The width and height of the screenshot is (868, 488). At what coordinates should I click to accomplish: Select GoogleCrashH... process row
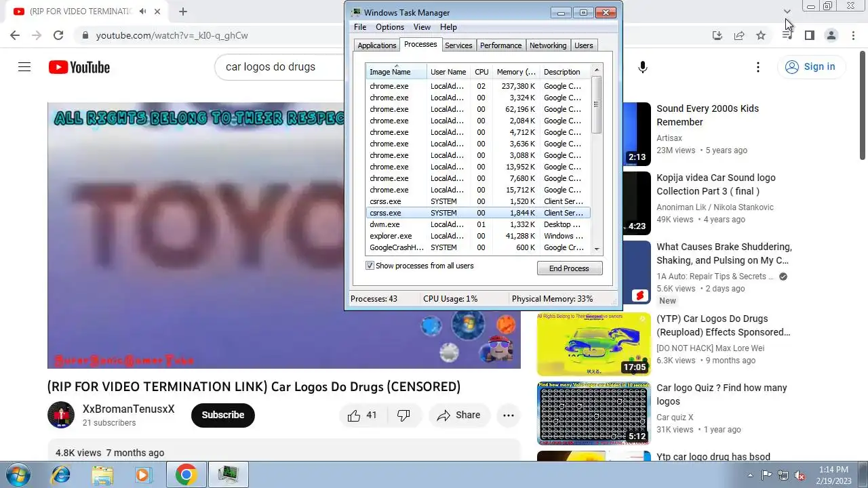pos(479,247)
